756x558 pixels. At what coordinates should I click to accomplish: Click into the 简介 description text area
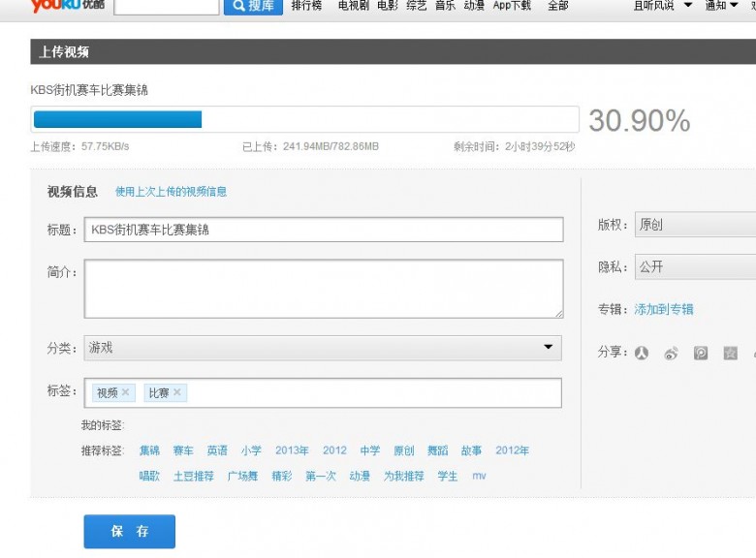pyautogui.click(x=323, y=289)
